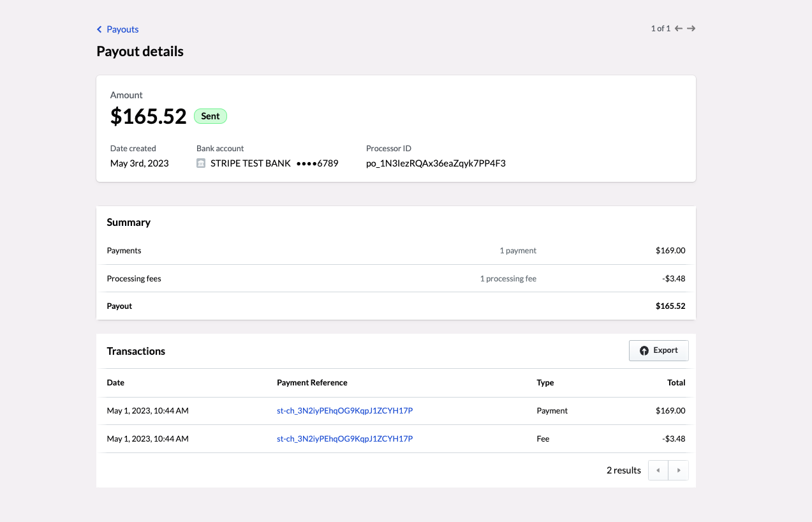Select the Payment Reference column header
This screenshot has width=812, height=522.
[x=312, y=382]
